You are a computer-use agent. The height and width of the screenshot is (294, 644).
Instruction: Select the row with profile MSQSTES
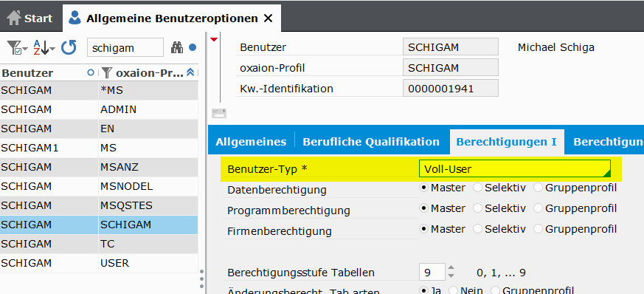click(99, 205)
